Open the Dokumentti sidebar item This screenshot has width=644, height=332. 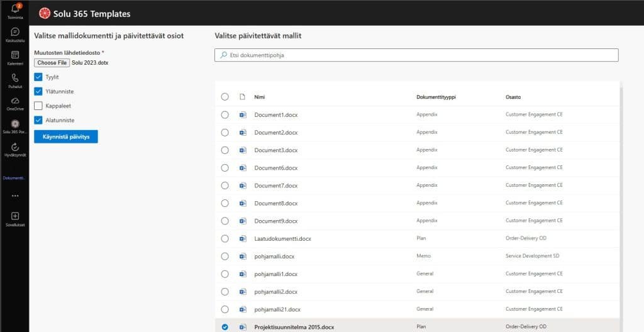coord(15,178)
